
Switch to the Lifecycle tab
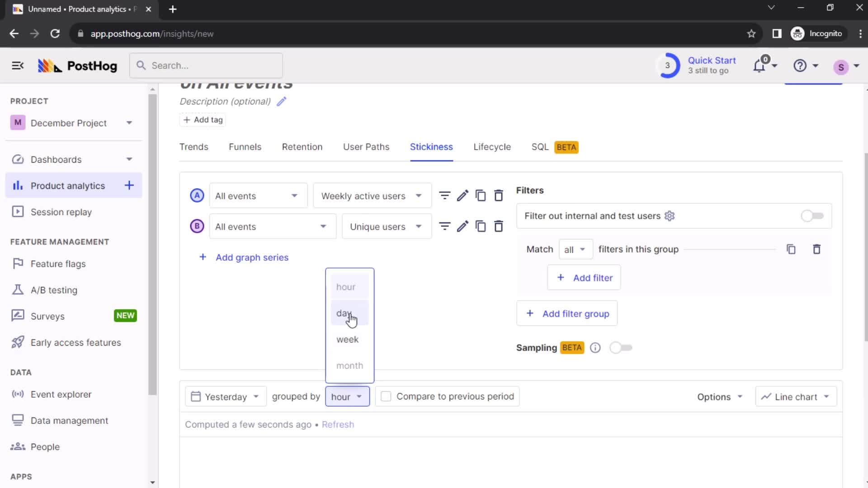pos(492,147)
